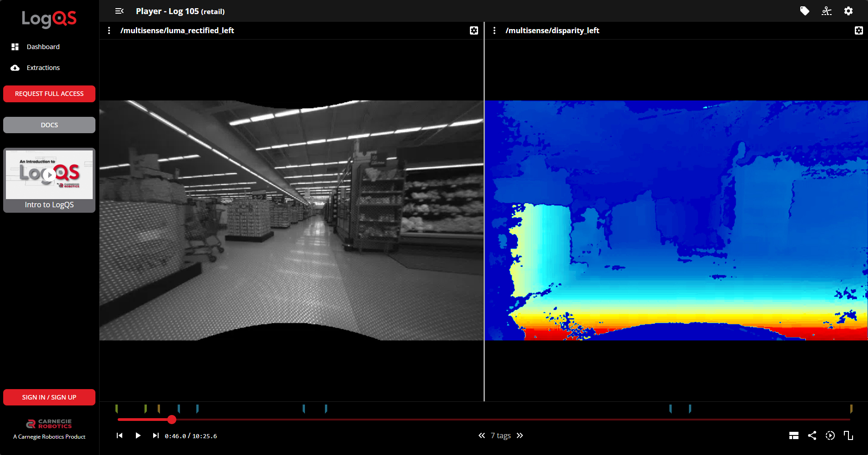The image size is (868, 455).
Task: Play the Intro to LogQS video thumbnail
Action: (x=49, y=175)
